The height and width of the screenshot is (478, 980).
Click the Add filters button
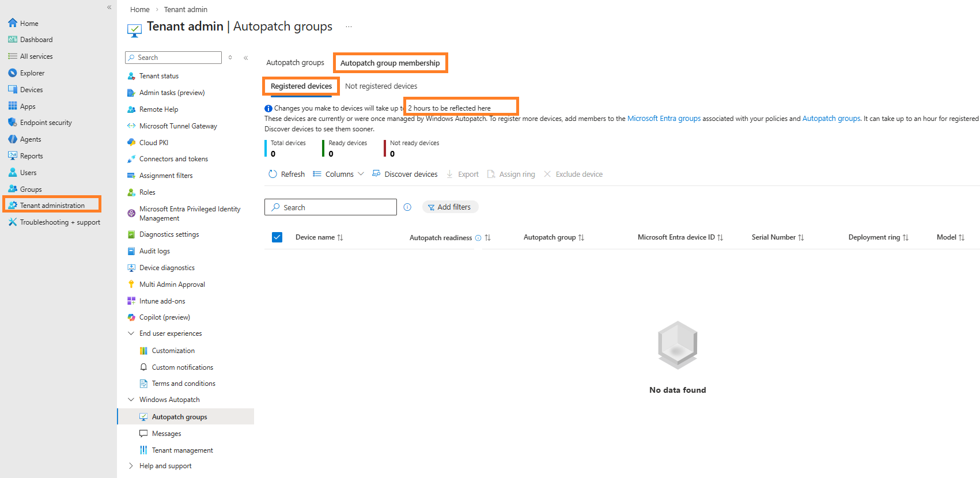[x=450, y=207]
